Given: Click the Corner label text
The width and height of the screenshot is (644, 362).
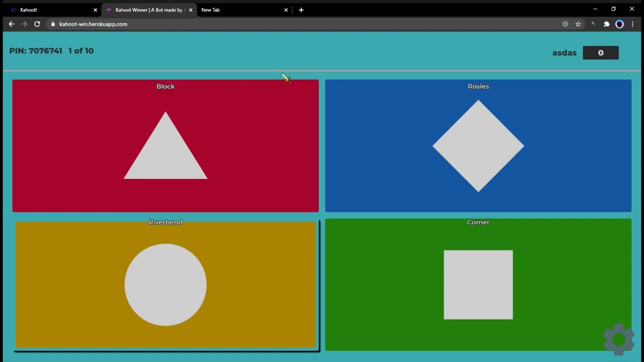Looking at the screenshot, I should pos(478,222).
